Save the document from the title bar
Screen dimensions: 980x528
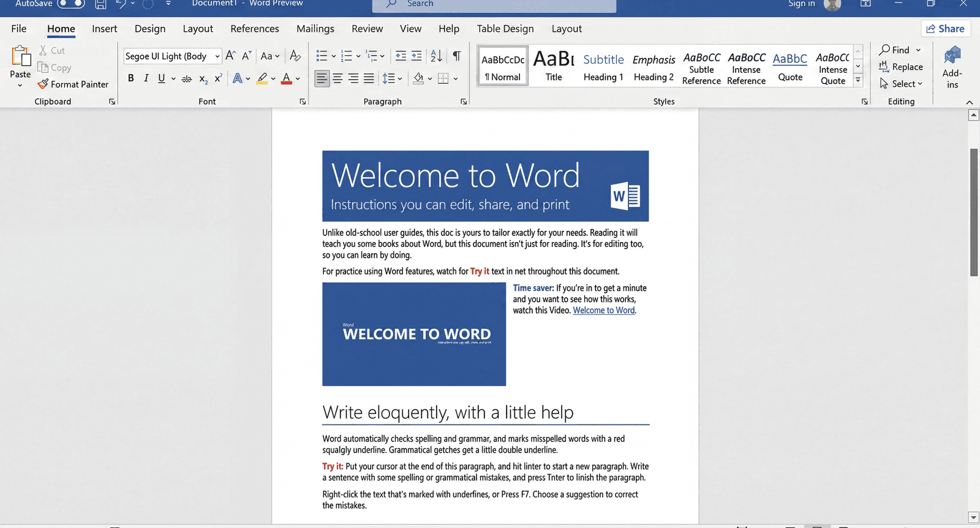tap(100, 4)
